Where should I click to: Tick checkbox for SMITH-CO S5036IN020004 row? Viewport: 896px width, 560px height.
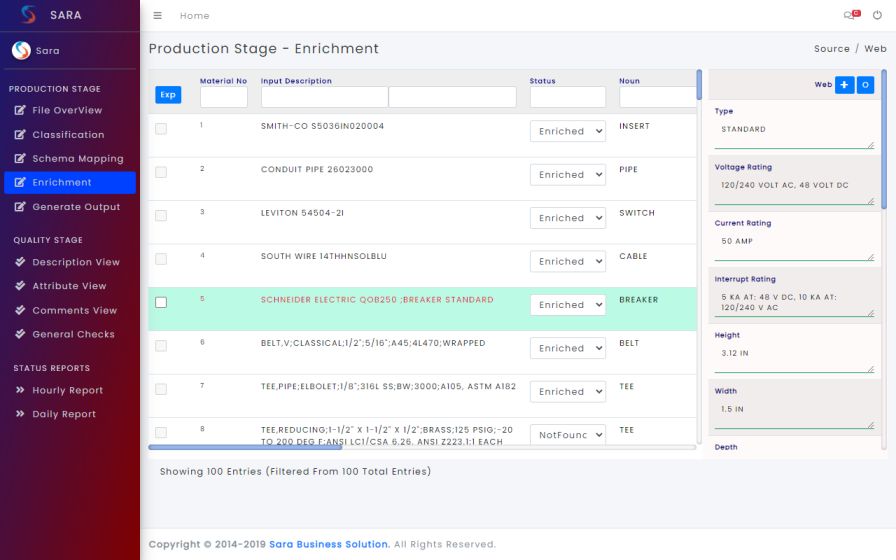point(161,129)
